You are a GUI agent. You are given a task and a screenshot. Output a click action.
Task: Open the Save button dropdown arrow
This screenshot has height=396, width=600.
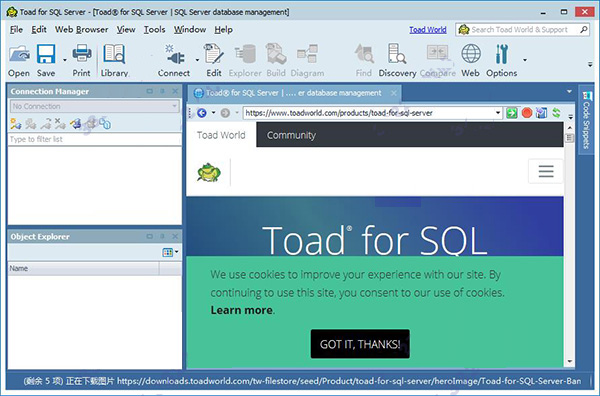tap(65, 60)
